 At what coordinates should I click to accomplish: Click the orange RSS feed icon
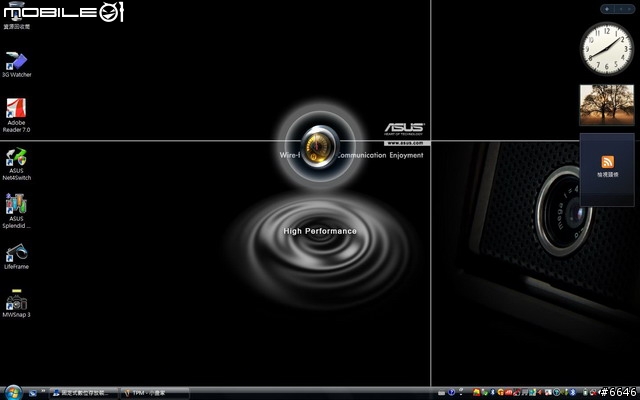[607, 162]
